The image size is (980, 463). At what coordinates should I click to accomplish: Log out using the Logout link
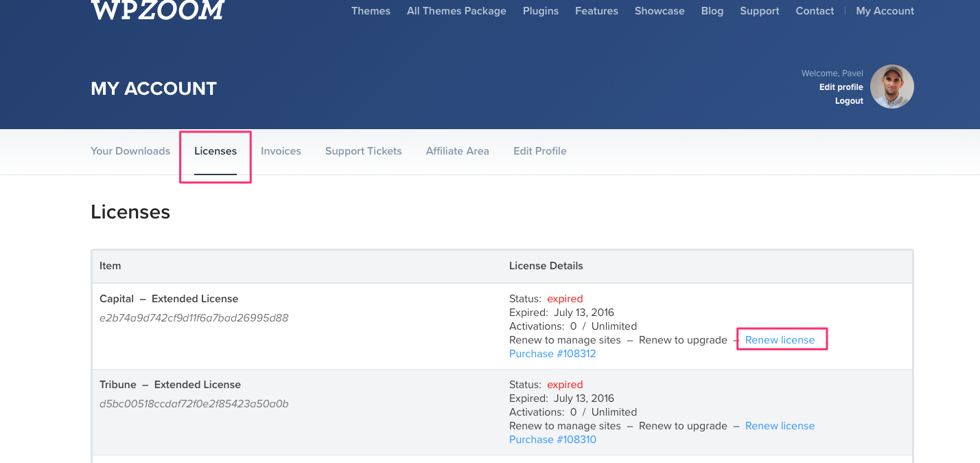[849, 101]
